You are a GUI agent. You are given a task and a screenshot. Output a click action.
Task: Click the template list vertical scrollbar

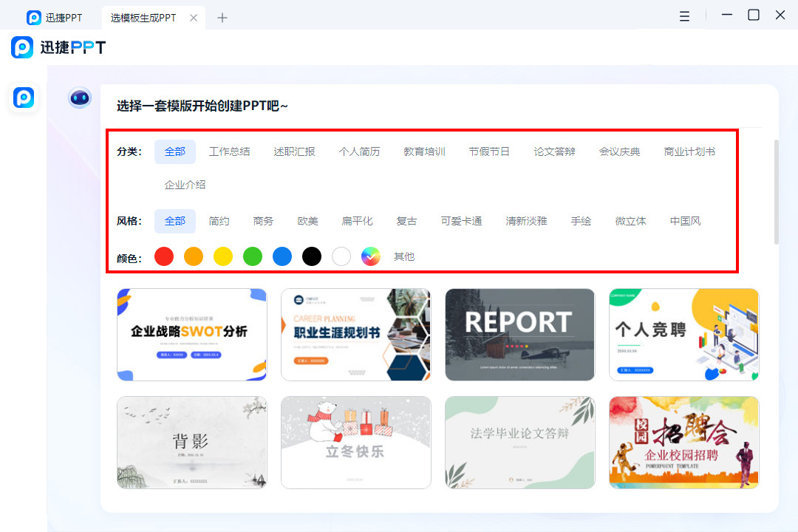[x=776, y=192]
